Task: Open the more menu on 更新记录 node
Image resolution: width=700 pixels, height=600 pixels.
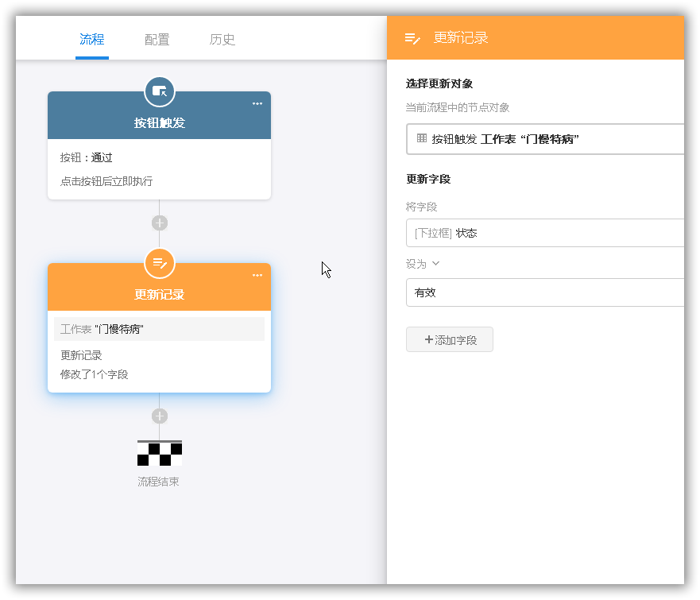Action: (x=257, y=275)
